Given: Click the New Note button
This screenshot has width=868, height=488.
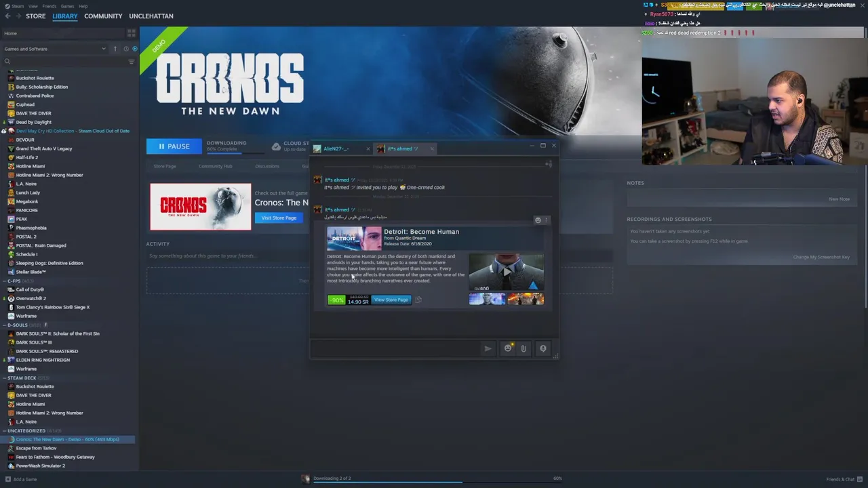Looking at the screenshot, I should (x=839, y=199).
